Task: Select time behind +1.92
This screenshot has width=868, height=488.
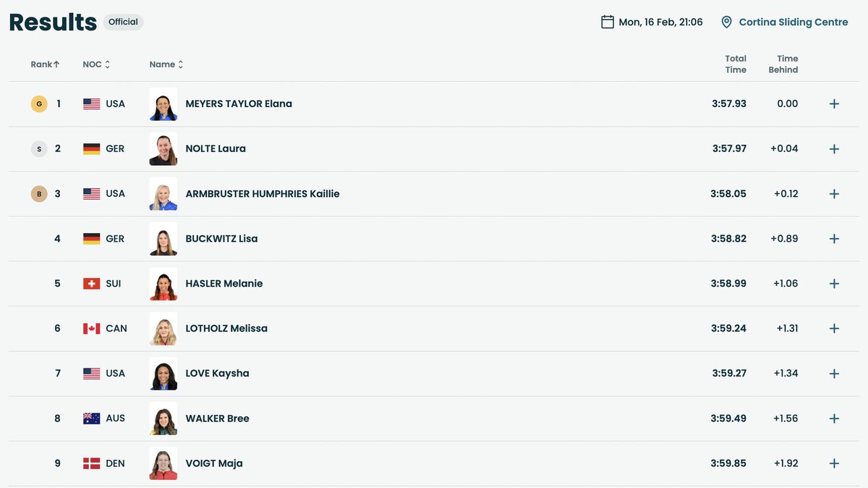Action: tap(786, 463)
